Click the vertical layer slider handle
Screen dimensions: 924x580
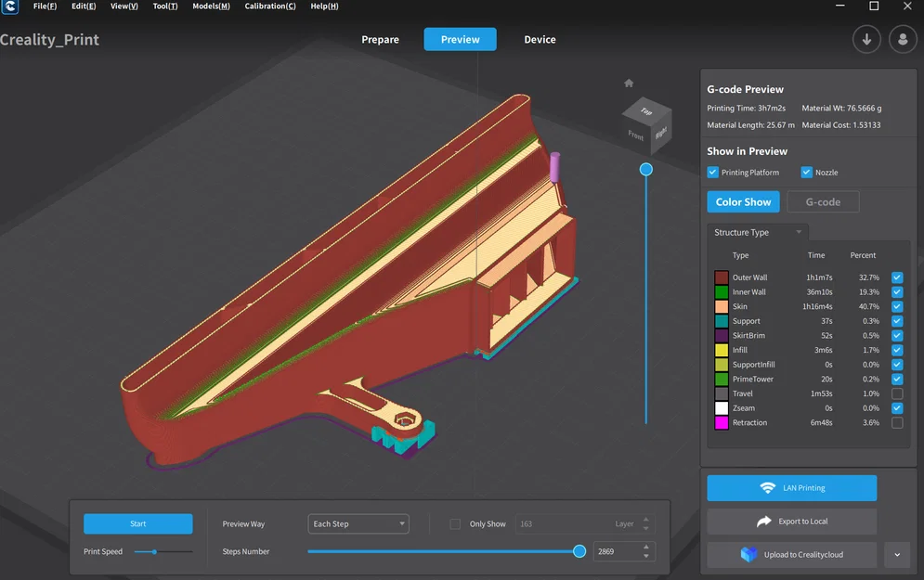coord(645,170)
